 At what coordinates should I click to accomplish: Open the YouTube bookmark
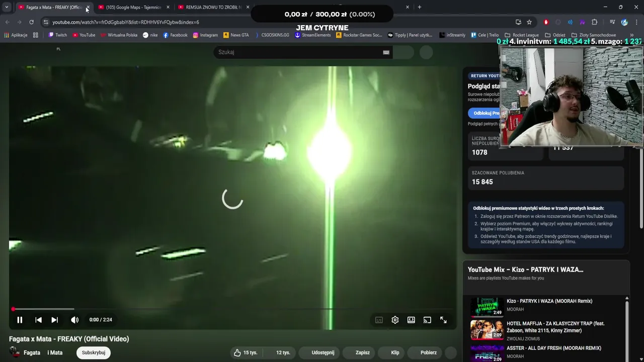pos(84,35)
